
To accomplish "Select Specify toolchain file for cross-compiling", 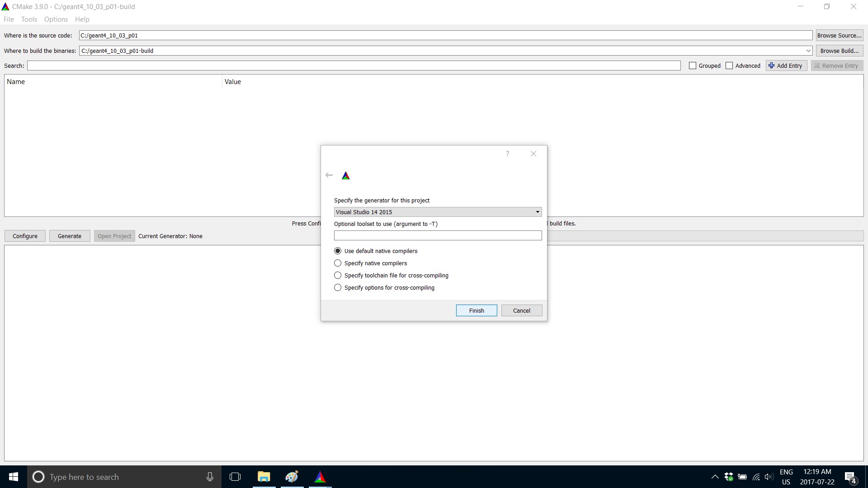I will pos(392,275).
